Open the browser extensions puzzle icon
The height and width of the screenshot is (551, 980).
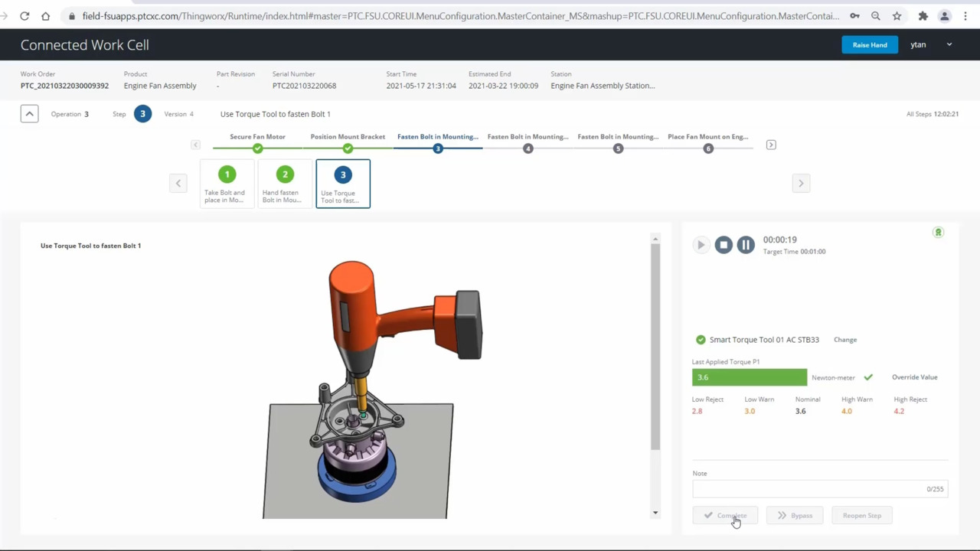(923, 15)
